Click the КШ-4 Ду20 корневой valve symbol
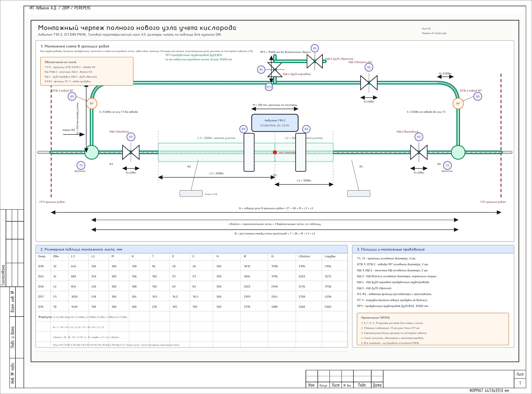 pos(275,70)
